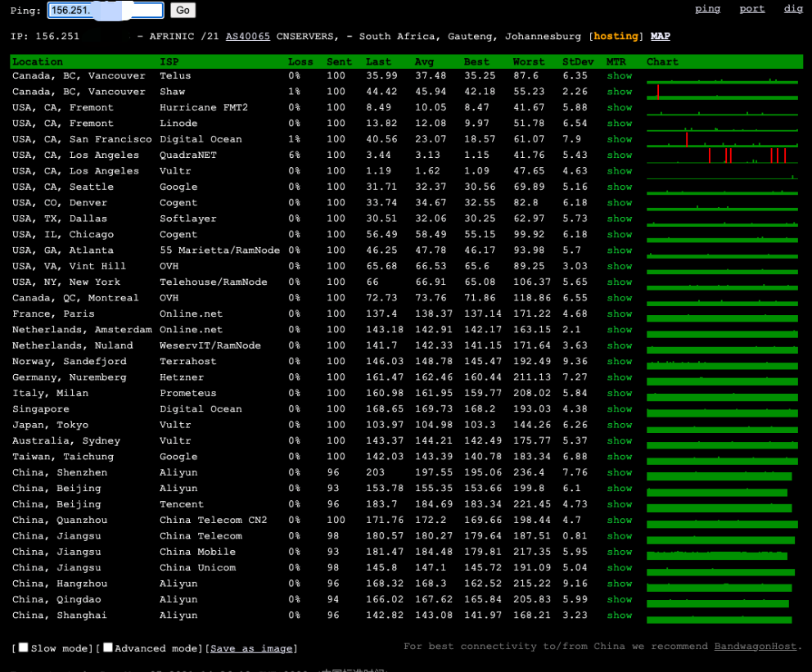
Task: Show MTR for Jiangsu China Telecom row
Action: click(620, 536)
